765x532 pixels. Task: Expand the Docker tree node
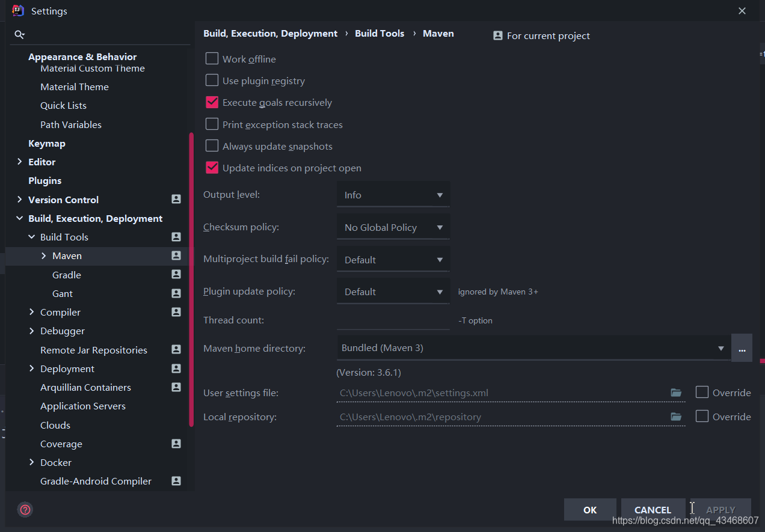coord(32,462)
